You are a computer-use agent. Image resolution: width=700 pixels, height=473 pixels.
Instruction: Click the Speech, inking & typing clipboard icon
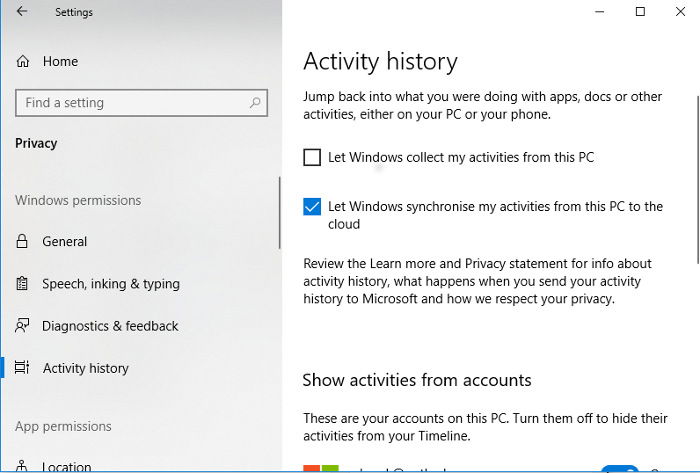(x=22, y=283)
